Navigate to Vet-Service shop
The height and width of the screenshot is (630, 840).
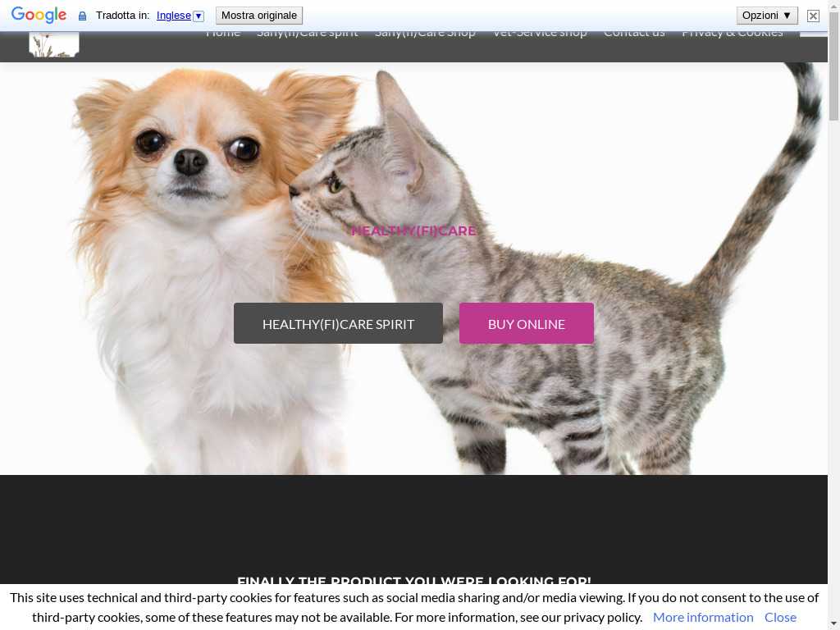coord(539,34)
